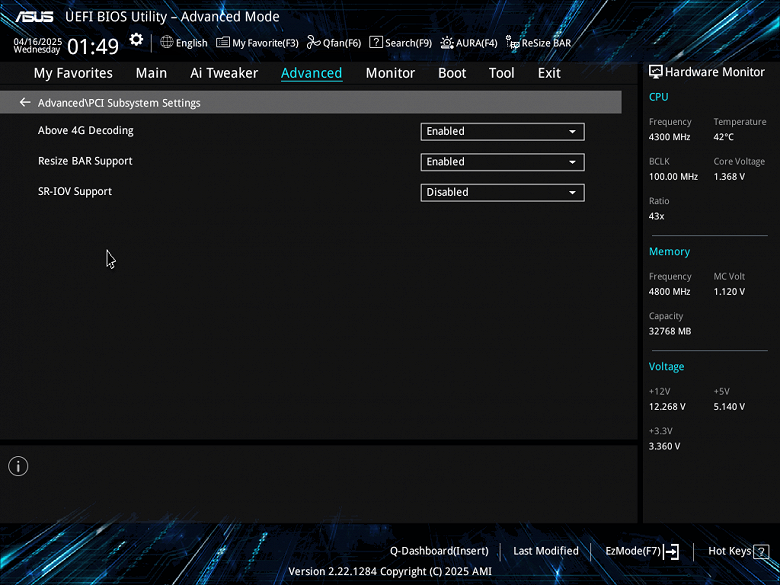Open Search(F9) question mark icon
This screenshot has height=585, width=780.
376,42
